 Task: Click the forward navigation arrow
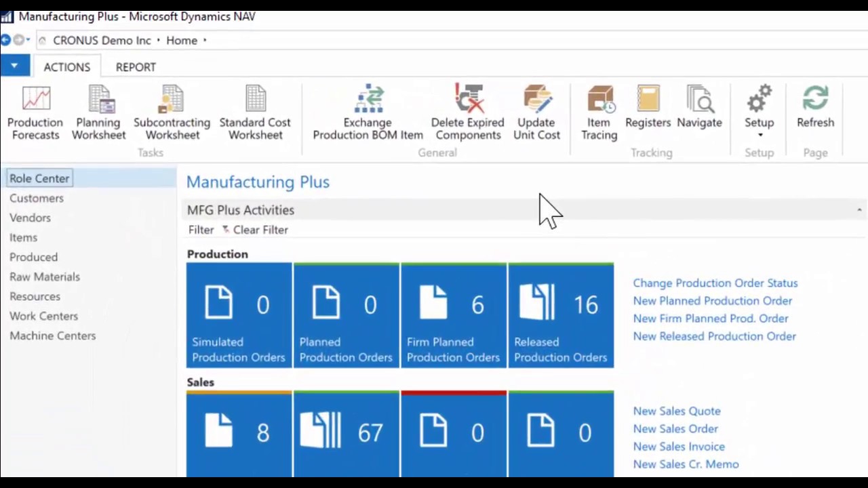18,40
